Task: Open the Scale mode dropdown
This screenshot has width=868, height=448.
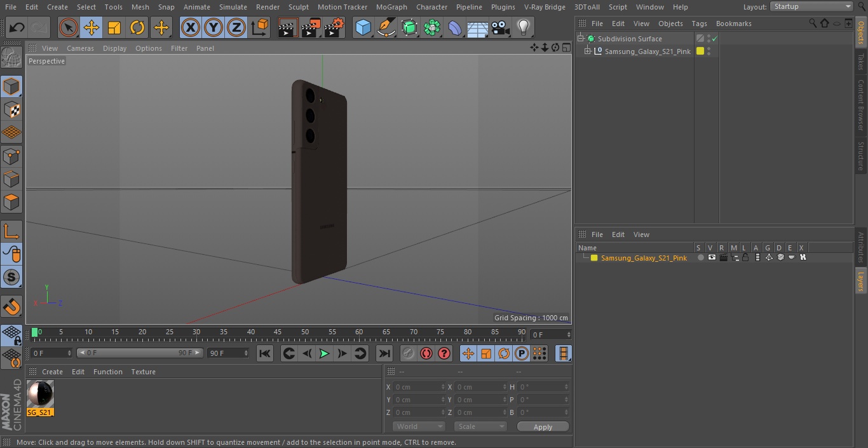Action: (480, 426)
